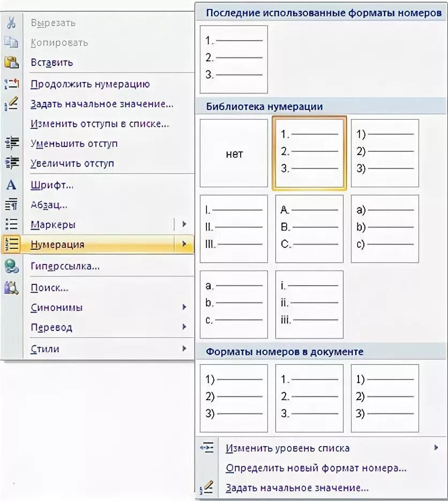
Task: Click the set value icon beside 'Задать начальное значение…' under 'Продолжить нумерацию'
Action: 11,104
